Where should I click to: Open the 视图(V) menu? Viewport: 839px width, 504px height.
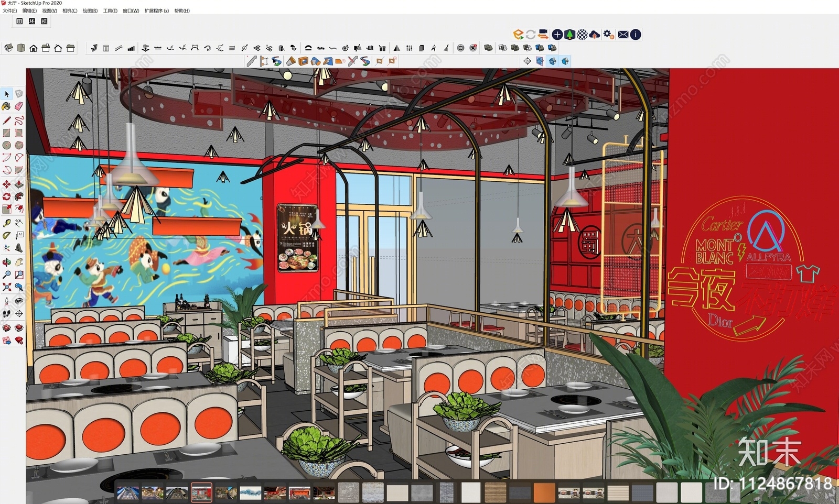coord(49,10)
